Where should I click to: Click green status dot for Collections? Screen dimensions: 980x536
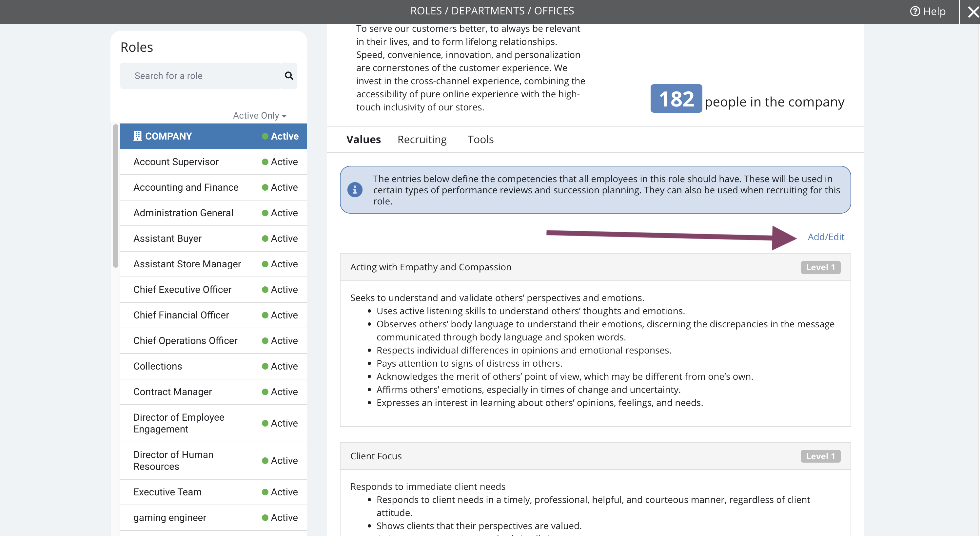point(265,366)
